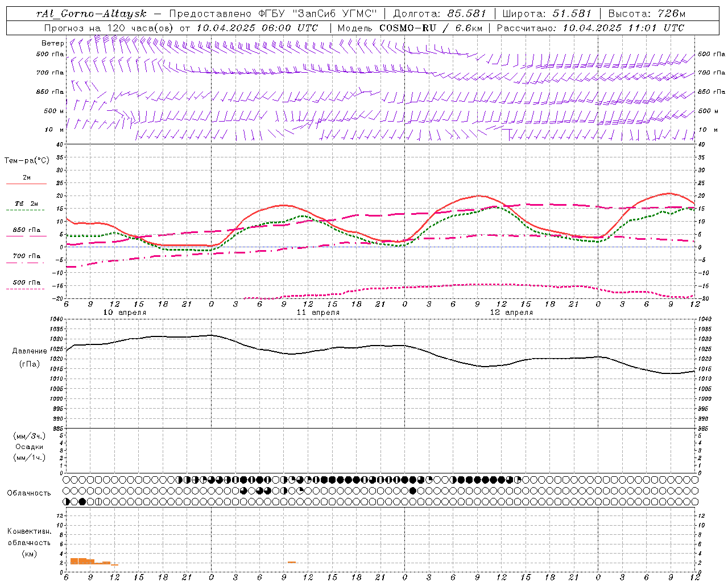Click the 'Давление' pressure panel label

pos(30,351)
